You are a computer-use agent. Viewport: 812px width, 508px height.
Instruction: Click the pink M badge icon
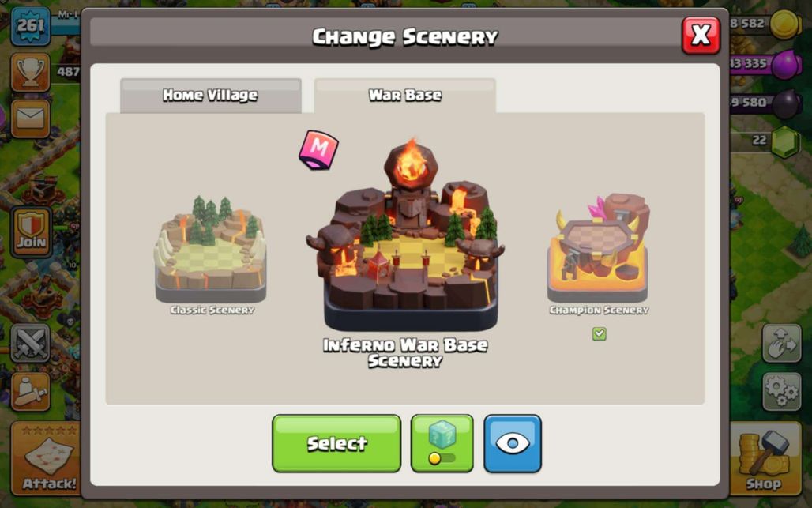318,149
